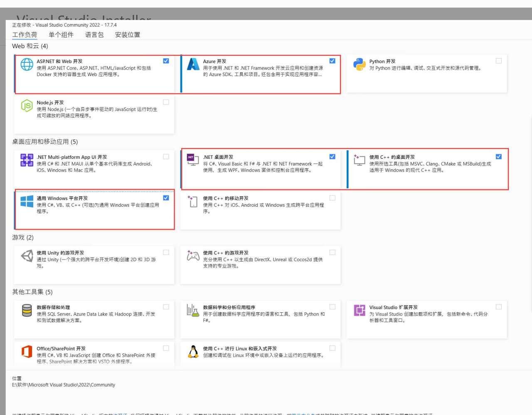Click the Unity game development cube icon

27,256
